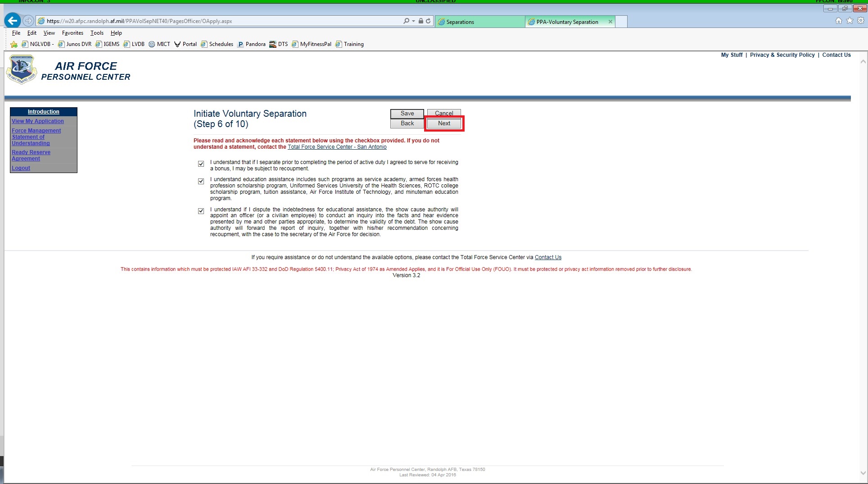Open Favorites star at top right
The image size is (868, 484).
[x=850, y=21]
